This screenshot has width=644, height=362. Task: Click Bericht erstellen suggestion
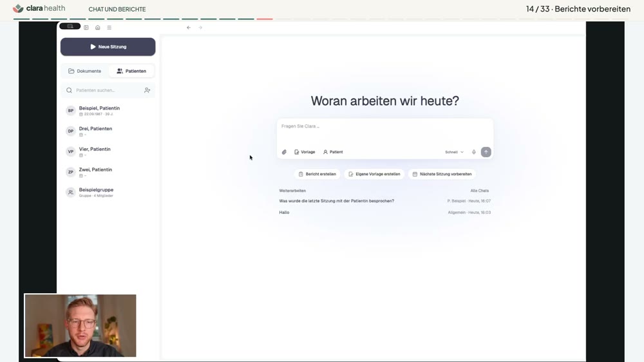[317, 174]
